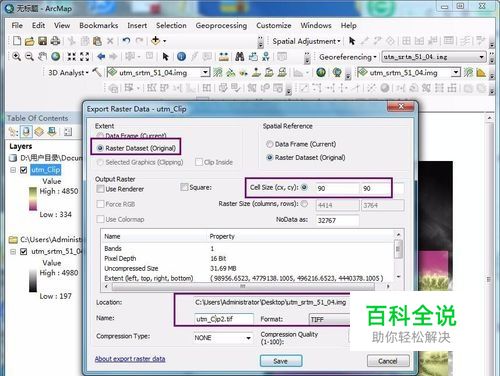Click the Add Data plus icon

(x=155, y=41)
